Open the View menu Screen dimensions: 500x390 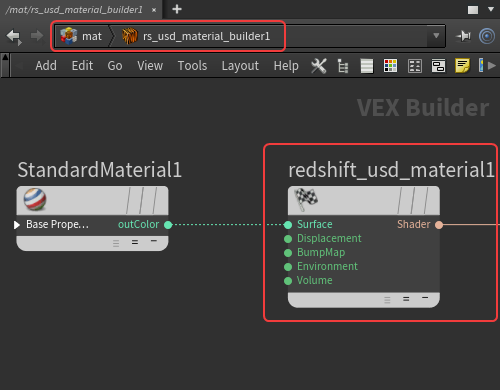150,66
